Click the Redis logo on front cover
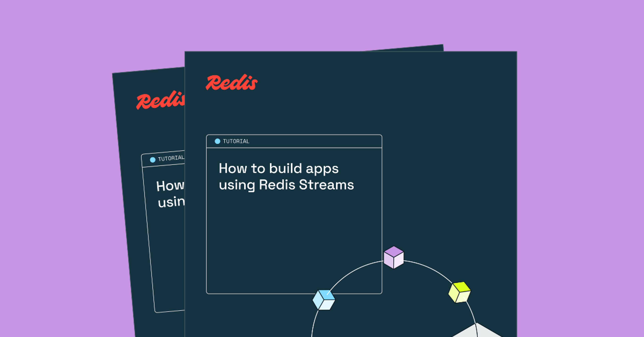This screenshot has height=337, width=644. pyautogui.click(x=231, y=82)
